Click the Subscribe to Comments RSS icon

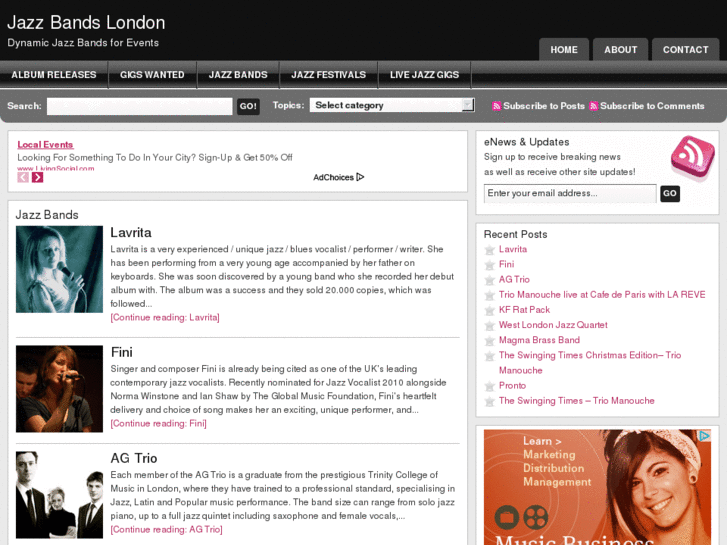coord(593,106)
